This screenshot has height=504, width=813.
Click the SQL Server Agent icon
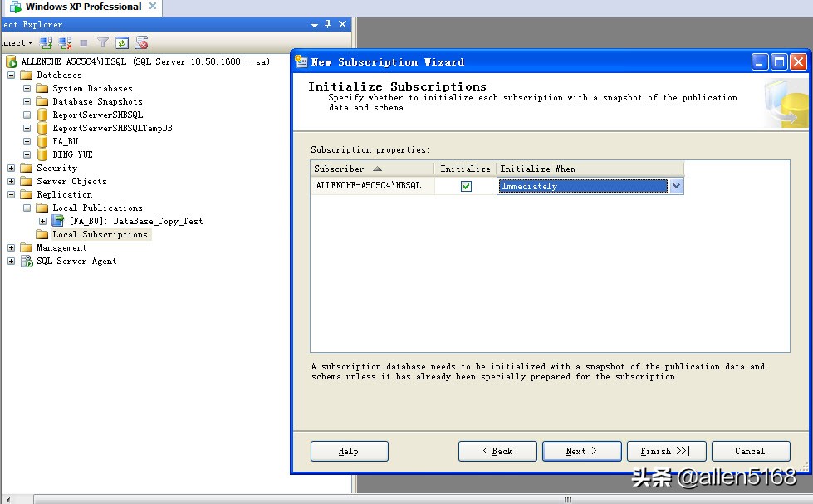click(25, 261)
